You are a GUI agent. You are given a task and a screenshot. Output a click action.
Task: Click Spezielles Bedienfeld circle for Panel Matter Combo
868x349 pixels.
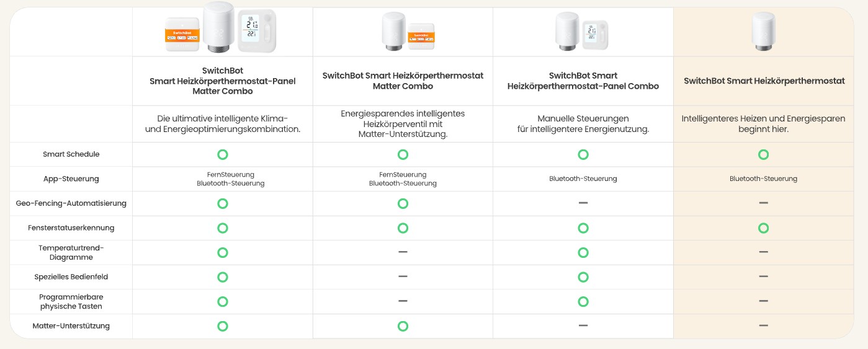pyautogui.click(x=223, y=277)
